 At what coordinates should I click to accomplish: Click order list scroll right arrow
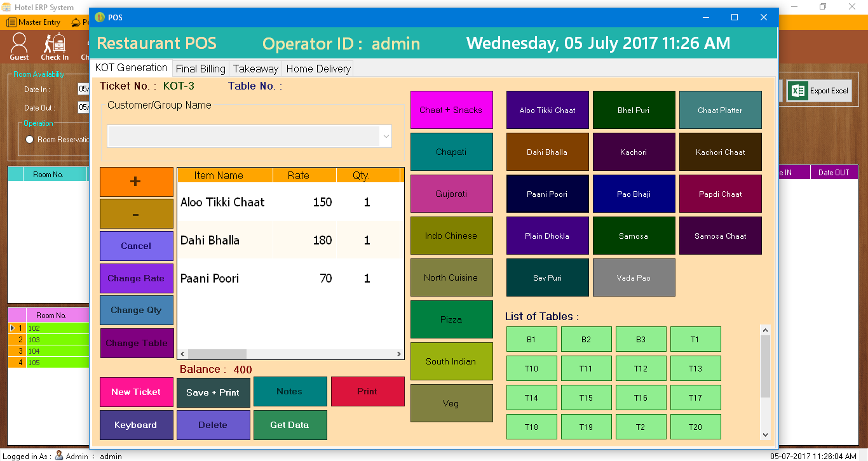coord(399,354)
